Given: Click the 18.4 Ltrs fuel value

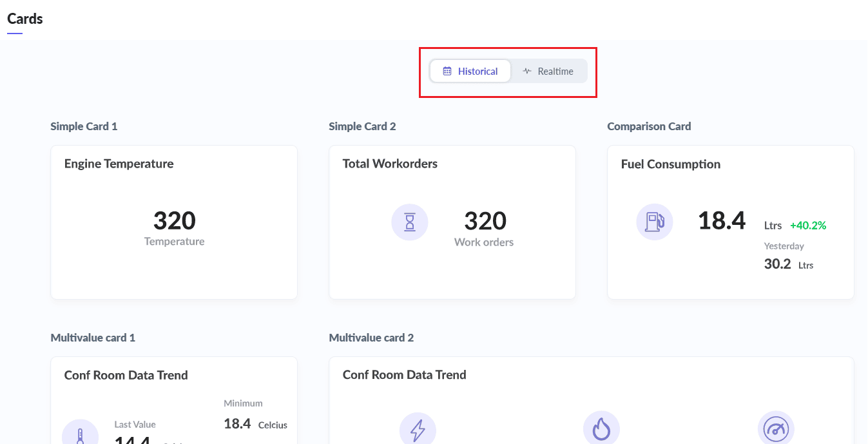Looking at the screenshot, I should pyautogui.click(x=722, y=221).
